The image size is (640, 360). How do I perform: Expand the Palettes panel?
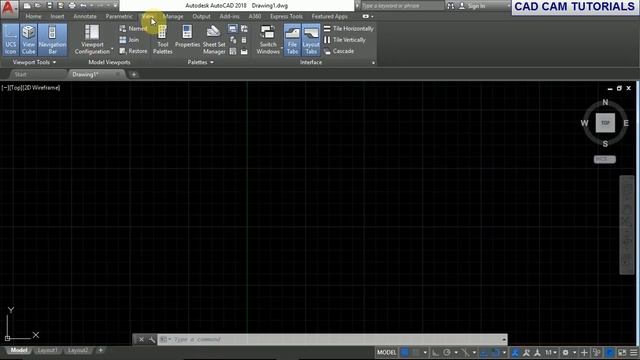coord(200,62)
